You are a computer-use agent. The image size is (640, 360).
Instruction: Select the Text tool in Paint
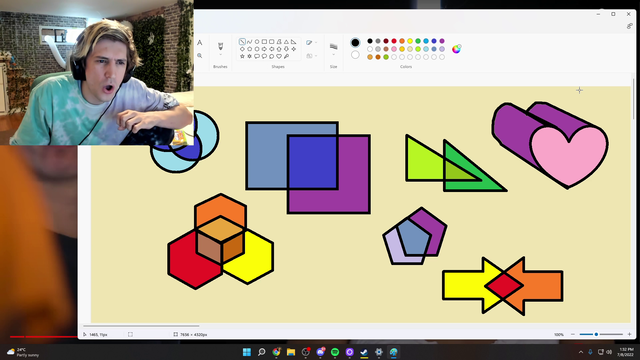[x=200, y=42]
